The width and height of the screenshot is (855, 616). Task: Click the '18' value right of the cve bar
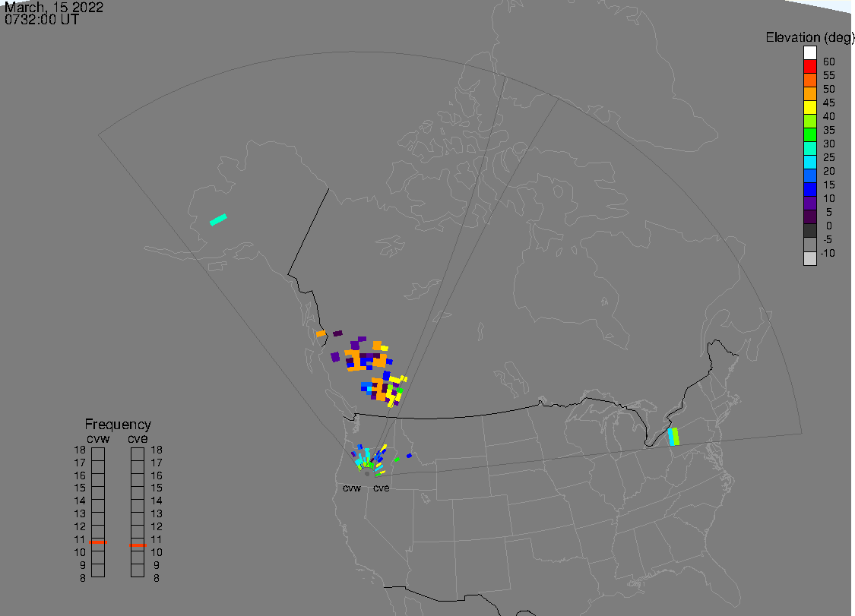click(157, 450)
